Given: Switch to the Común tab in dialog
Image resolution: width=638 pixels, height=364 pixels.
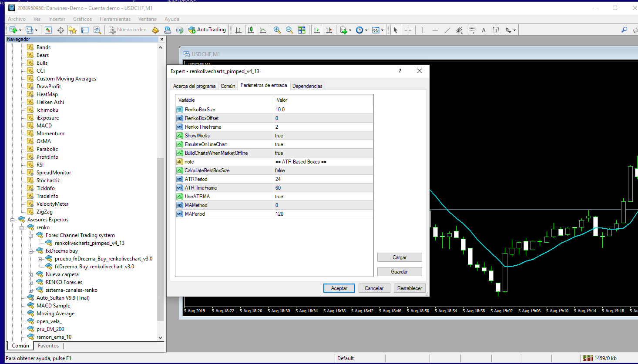Looking at the screenshot, I should point(228,86).
